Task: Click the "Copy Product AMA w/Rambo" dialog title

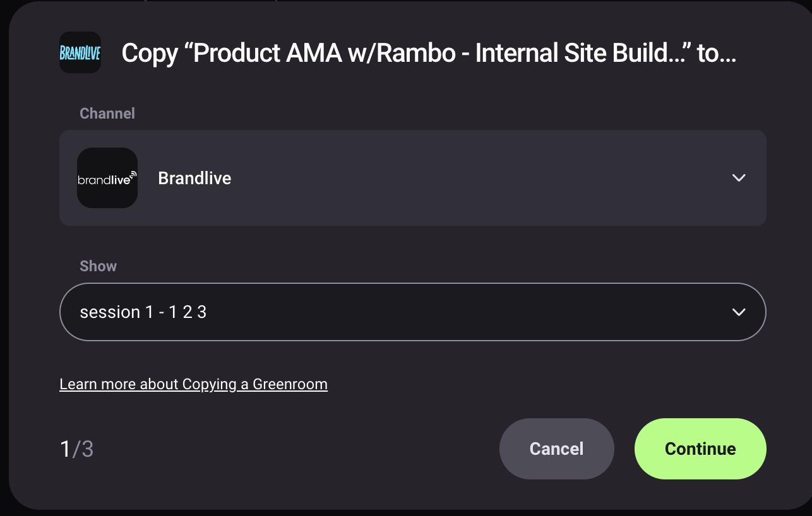Action: [429, 54]
